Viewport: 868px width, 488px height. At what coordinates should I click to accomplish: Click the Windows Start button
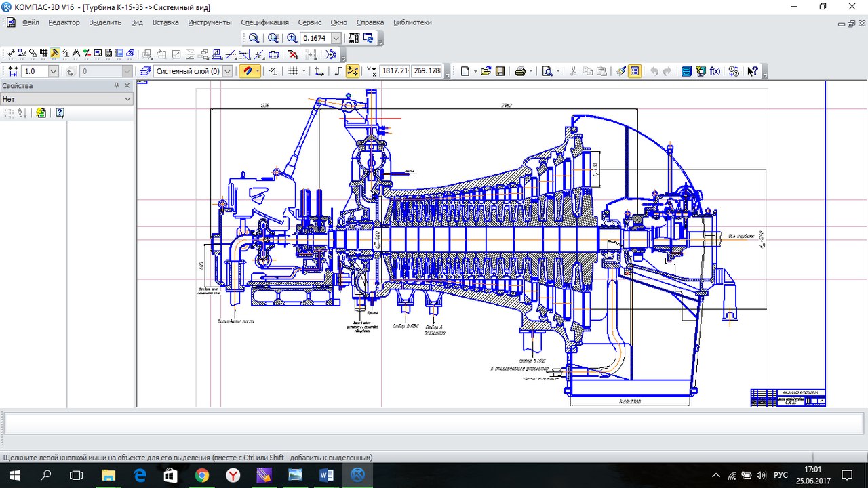click(14, 475)
